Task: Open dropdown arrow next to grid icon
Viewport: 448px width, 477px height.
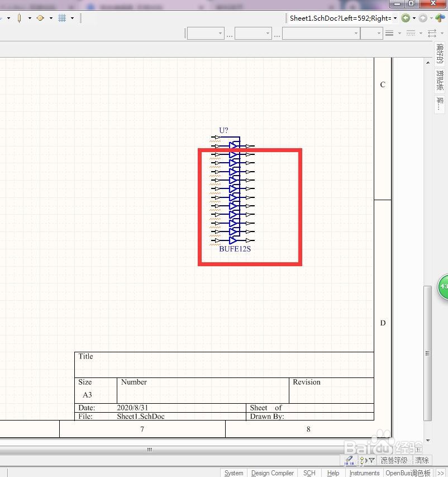Action: click(72, 18)
